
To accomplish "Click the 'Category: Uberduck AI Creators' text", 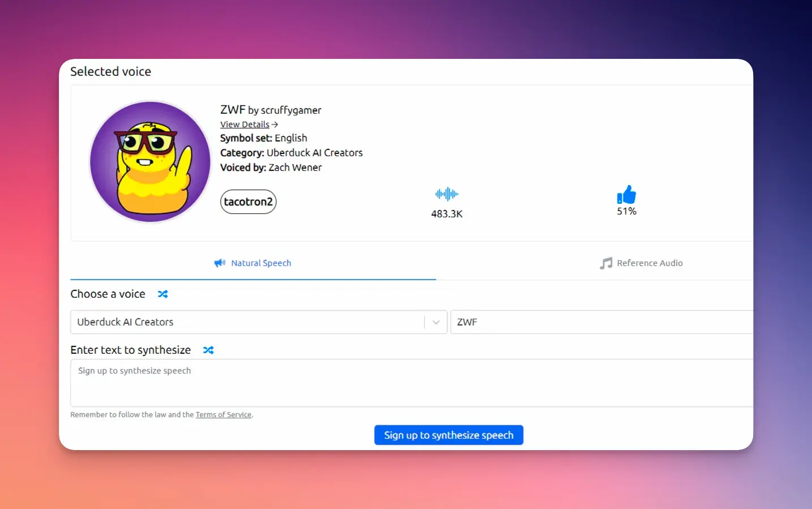I will coord(291,153).
